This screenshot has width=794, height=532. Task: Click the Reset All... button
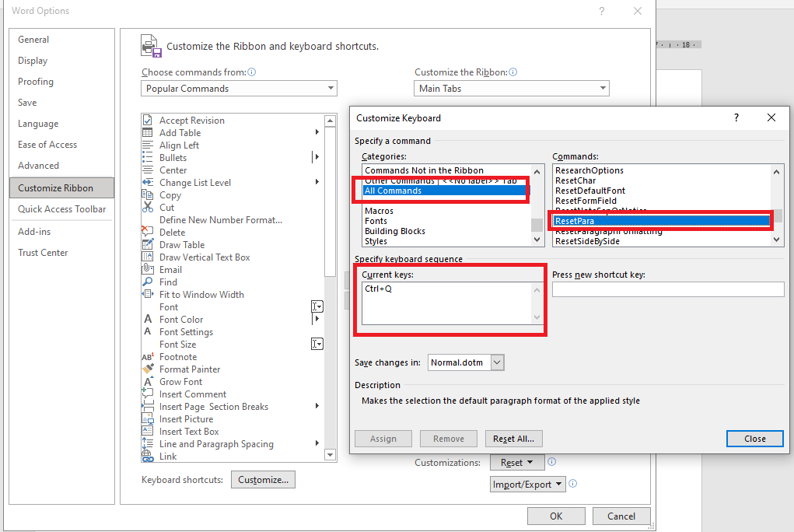pyautogui.click(x=514, y=439)
